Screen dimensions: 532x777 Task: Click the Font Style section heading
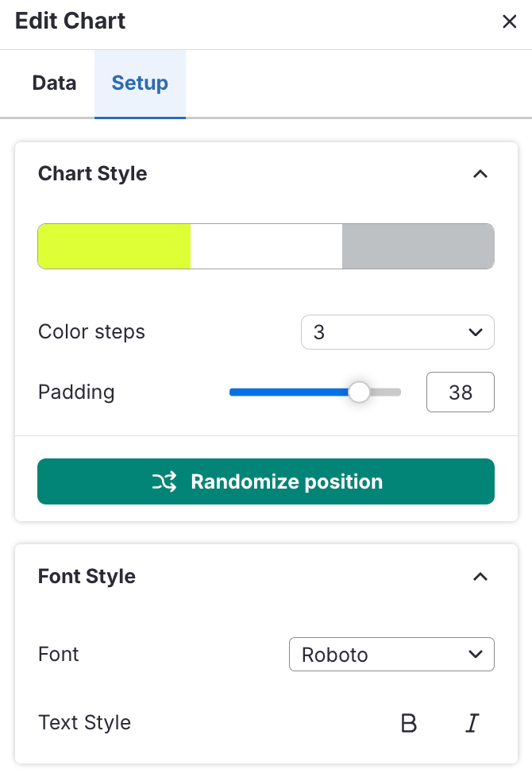pos(87,577)
